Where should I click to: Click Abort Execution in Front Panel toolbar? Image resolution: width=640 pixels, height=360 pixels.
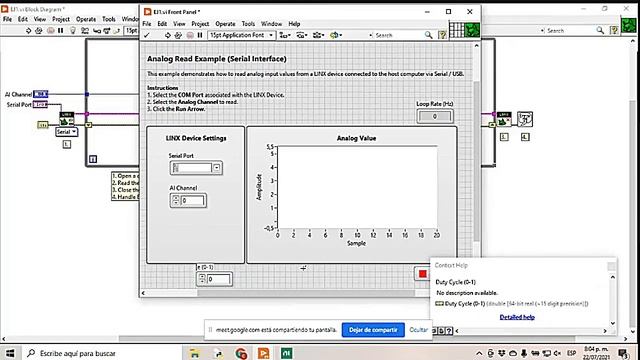point(190,36)
